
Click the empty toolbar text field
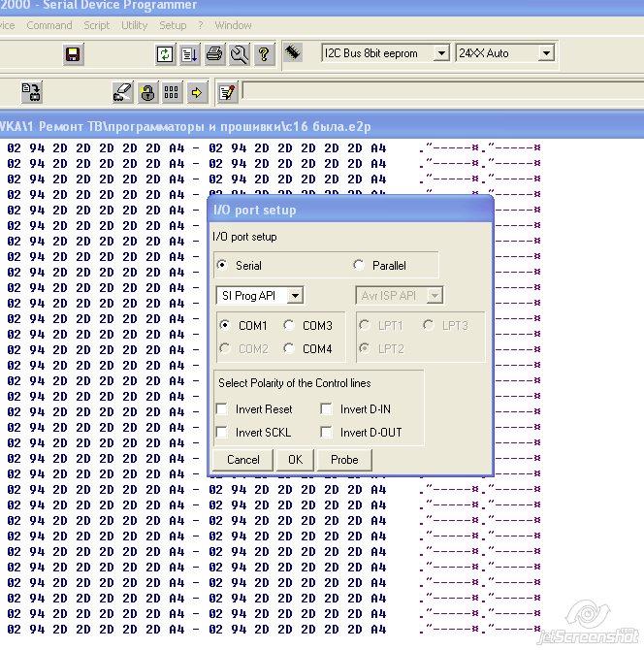pyautogui.click(x=442, y=91)
